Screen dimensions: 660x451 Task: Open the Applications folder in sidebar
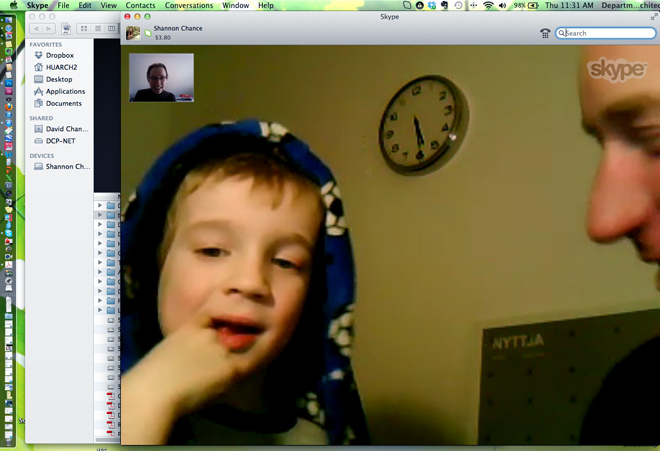pos(65,91)
